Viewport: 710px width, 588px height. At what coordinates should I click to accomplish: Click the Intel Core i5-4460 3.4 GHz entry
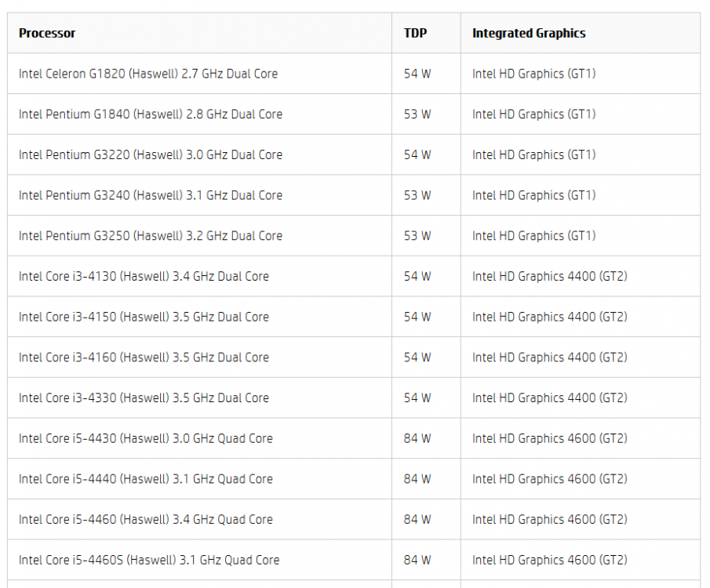pyautogui.click(x=146, y=520)
